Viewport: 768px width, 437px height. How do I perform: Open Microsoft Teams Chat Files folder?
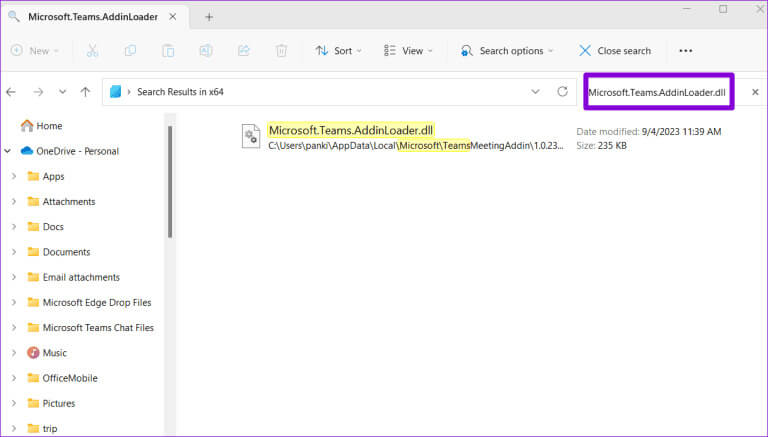tap(90, 328)
